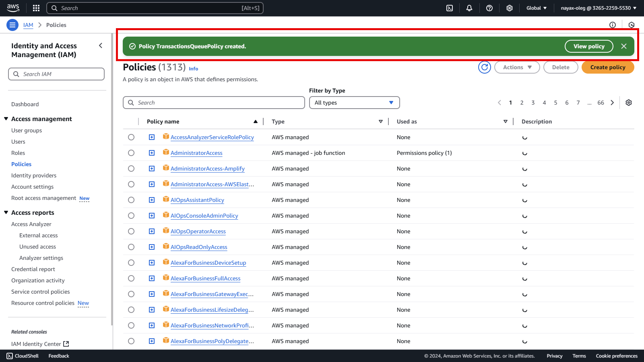Focus the top AWS Search bar
This screenshot has height=362, width=644.
point(155,8)
